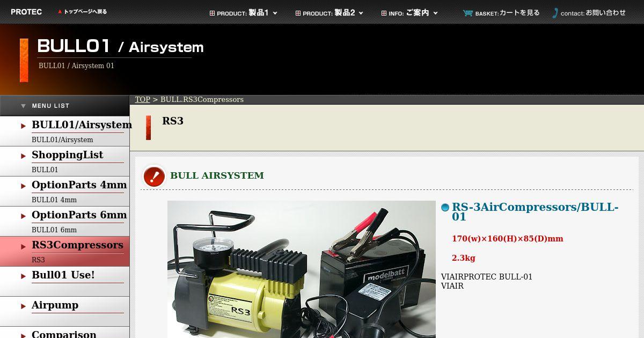Viewport: 644px width, 338px height.
Task: Click the arrow icon beside Airpump
Action: pos(23,306)
